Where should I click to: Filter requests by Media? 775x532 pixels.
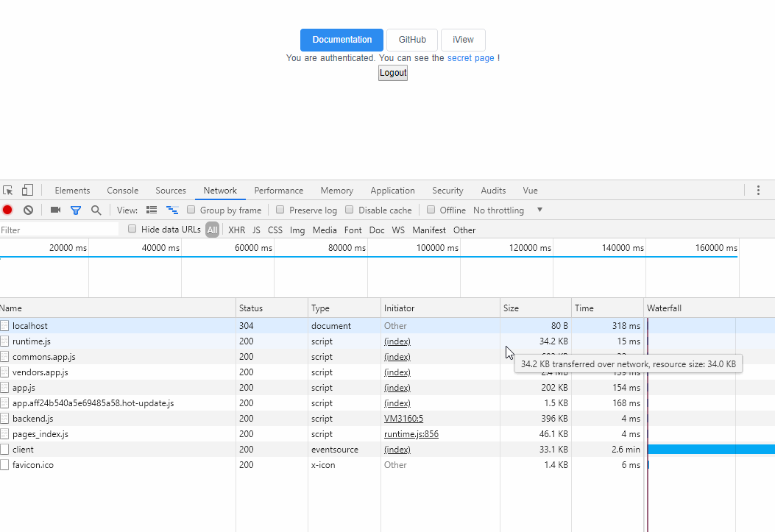point(325,230)
